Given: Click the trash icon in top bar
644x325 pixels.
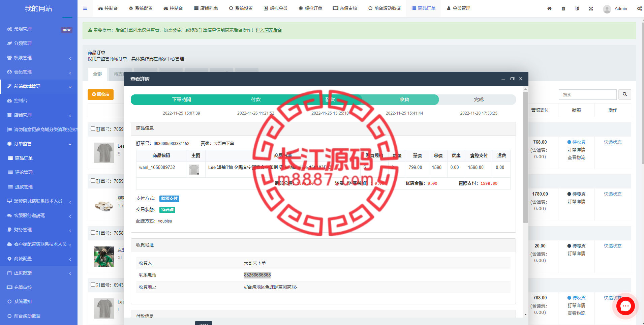Looking at the screenshot, I should [x=563, y=8].
